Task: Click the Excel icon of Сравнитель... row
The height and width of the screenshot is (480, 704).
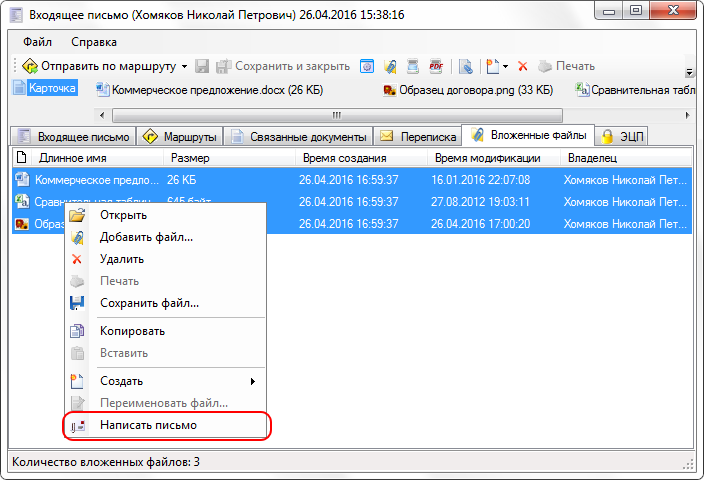Action: (x=22, y=201)
